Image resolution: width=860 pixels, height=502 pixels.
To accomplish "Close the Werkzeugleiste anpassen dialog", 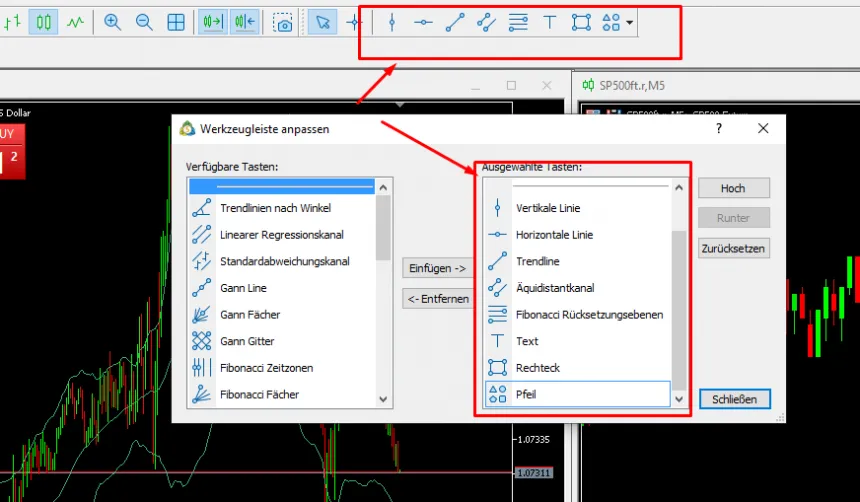I will 763,128.
